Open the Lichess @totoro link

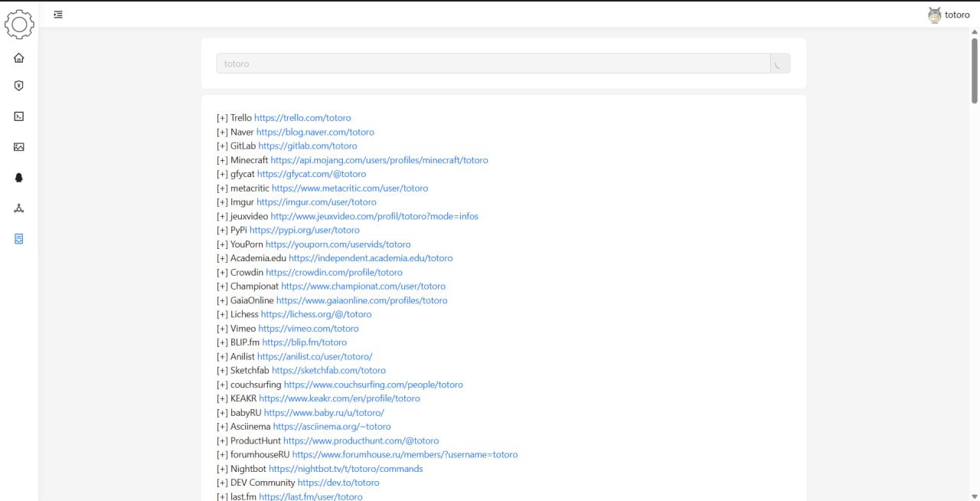tap(316, 314)
